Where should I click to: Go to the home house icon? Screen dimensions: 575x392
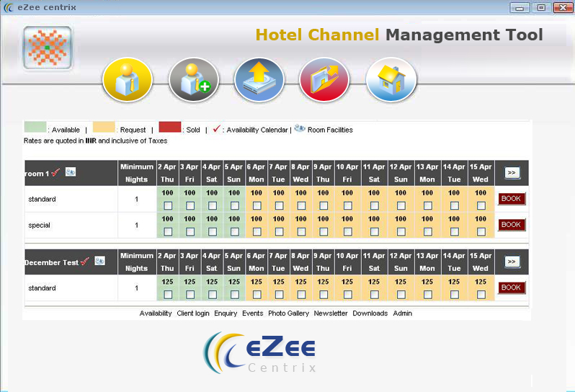coord(391,80)
